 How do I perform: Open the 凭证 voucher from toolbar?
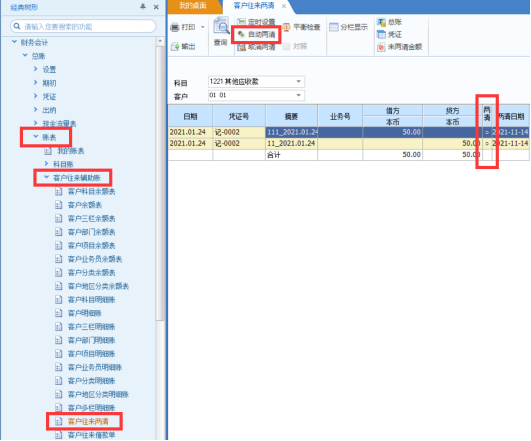389,34
